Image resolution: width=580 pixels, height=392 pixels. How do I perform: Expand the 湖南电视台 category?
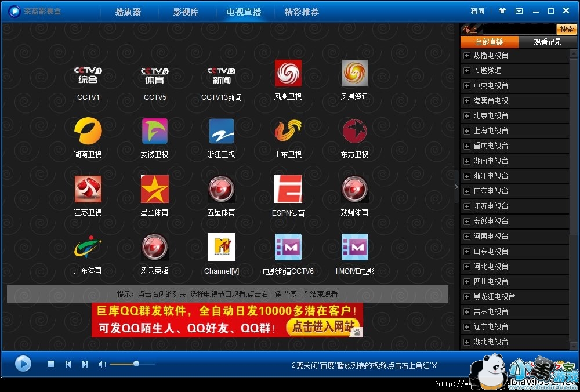[x=467, y=161]
